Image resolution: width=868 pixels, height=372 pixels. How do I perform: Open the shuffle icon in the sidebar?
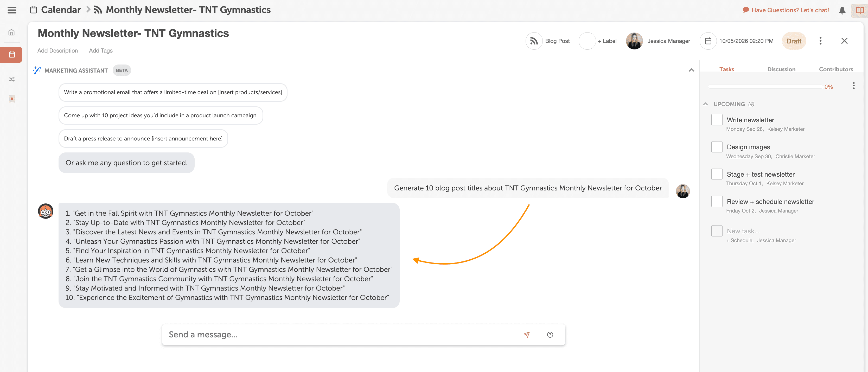tap(12, 80)
